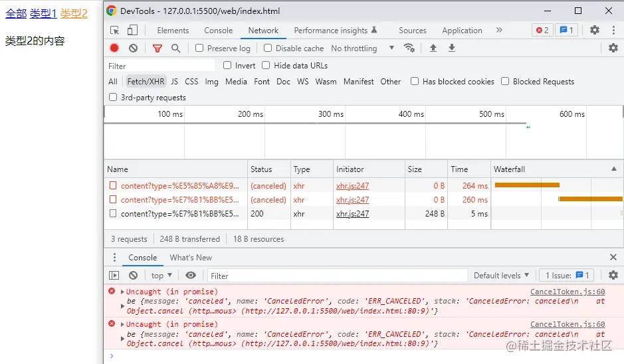
Task: Toggle Waterfall column sort arrow
Action: (614, 169)
